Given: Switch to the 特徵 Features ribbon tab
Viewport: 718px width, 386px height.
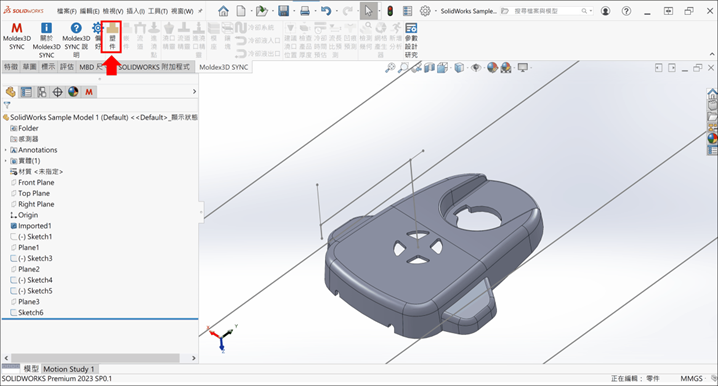Looking at the screenshot, I should pyautogui.click(x=11, y=67).
